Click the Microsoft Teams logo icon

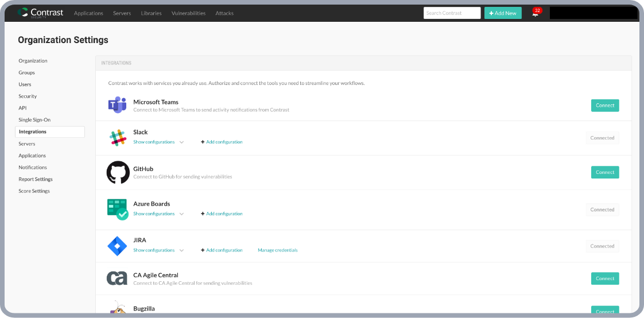[118, 106]
